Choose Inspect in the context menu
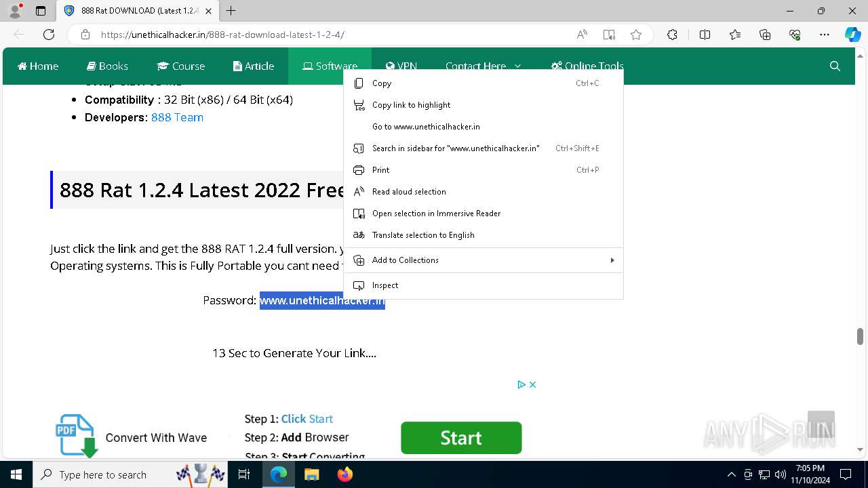The height and width of the screenshot is (488, 868). point(484,285)
